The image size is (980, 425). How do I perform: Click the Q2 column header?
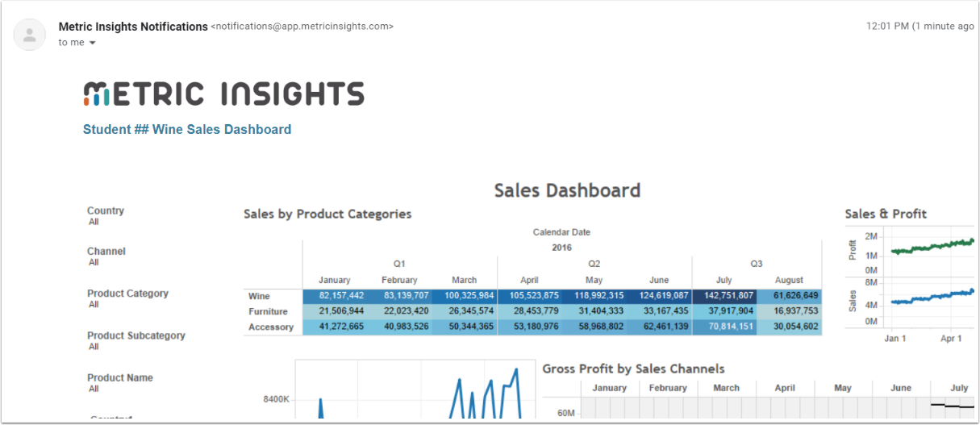click(x=594, y=264)
